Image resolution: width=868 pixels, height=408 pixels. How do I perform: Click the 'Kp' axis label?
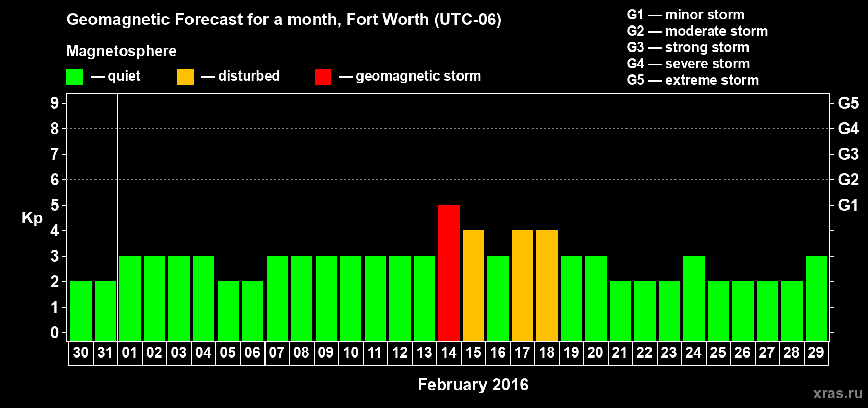(x=32, y=218)
